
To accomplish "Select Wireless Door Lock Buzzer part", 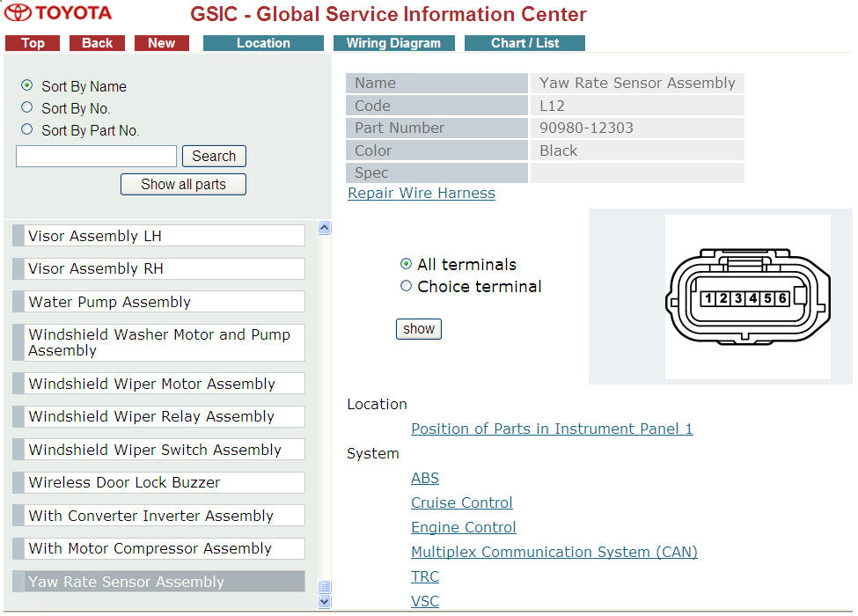I will [124, 482].
